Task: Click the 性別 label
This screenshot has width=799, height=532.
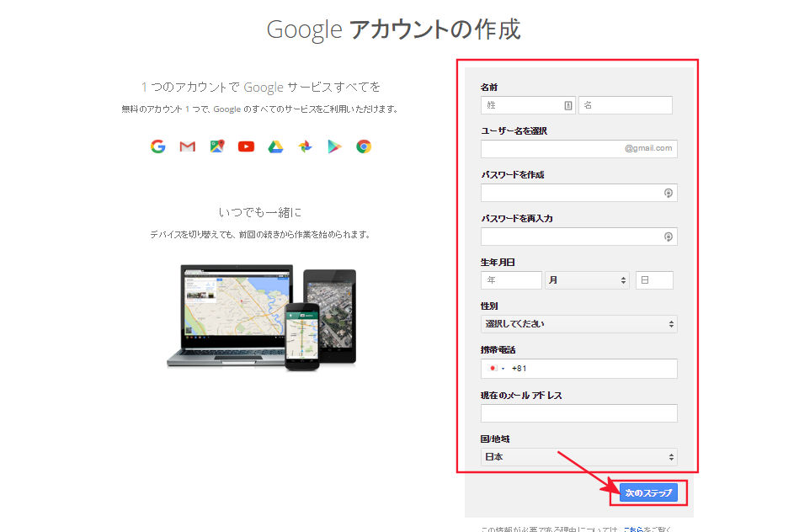Action: click(x=489, y=306)
